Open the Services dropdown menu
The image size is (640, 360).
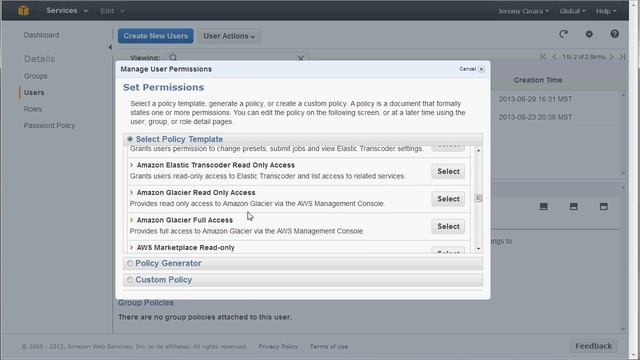tap(67, 11)
